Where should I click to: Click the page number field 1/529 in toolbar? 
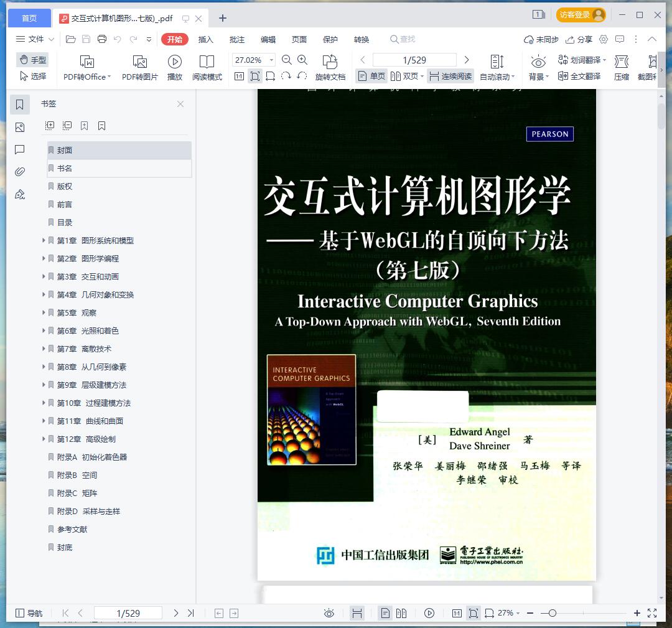tap(414, 60)
